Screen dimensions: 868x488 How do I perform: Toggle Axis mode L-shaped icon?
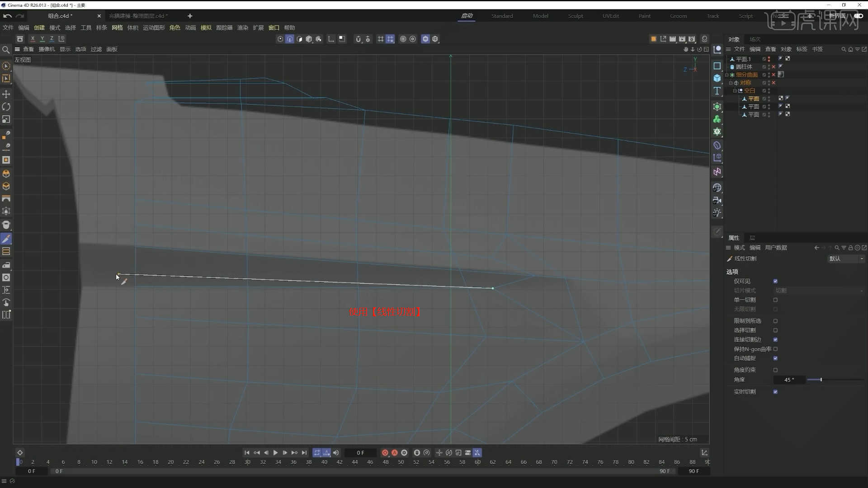(331, 39)
